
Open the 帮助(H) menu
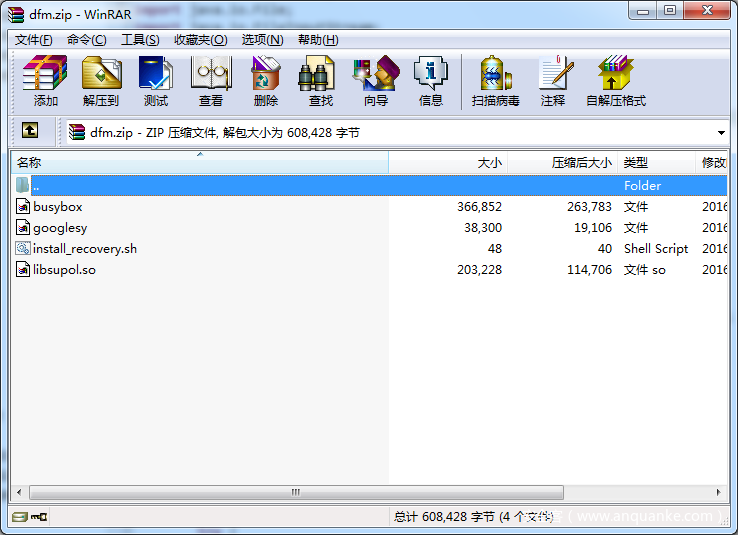318,40
